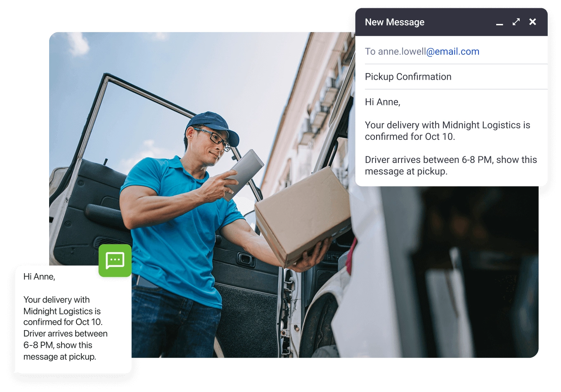This screenshot has height=392, width=561.
Task: Click the email's "Driver arrives between 6-8 PM" line
Action: (x=451, y=160)
